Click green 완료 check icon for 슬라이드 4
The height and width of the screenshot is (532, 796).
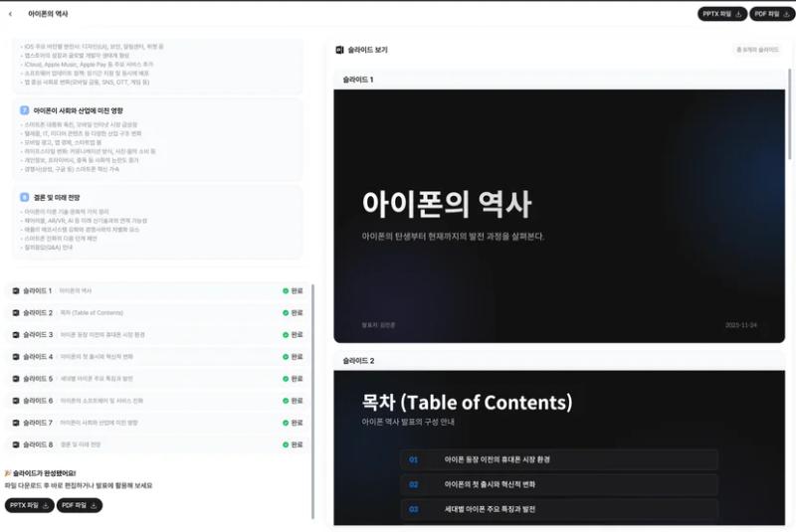[x=286, y=357]
